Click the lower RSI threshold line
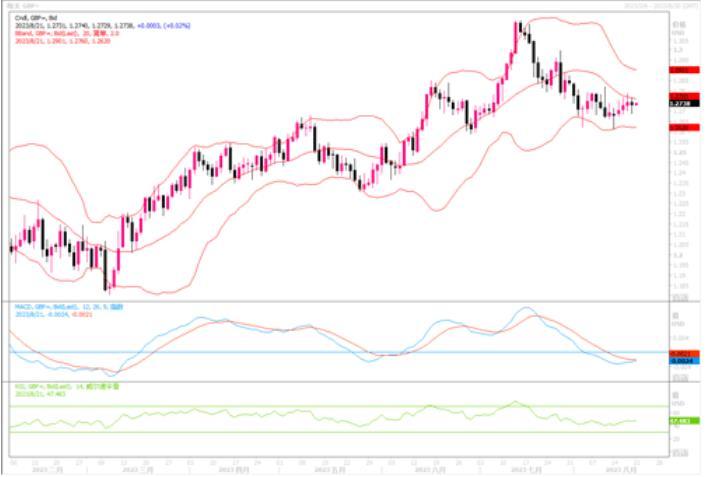The width and height of the screenshot is (706, 477). (330, 432)
